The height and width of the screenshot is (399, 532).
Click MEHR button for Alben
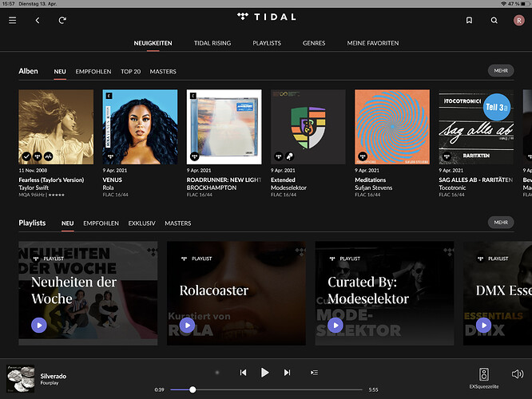click(501, 70)
